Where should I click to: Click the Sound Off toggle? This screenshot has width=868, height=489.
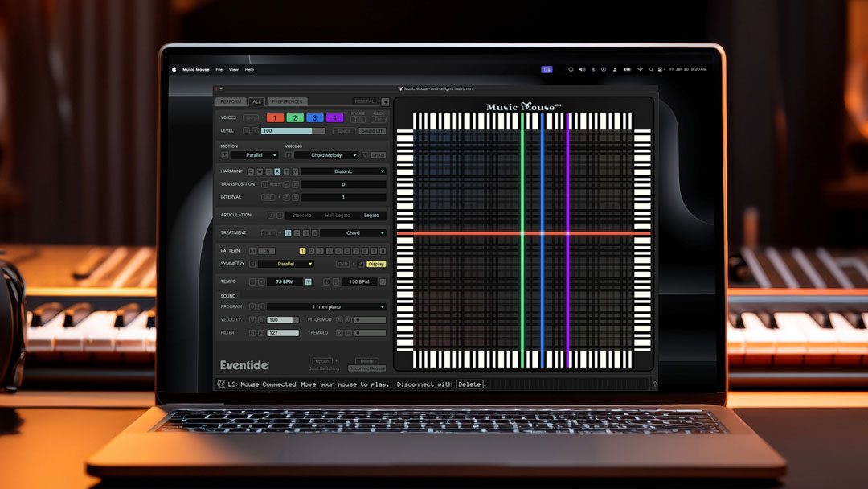coord(371,130)
